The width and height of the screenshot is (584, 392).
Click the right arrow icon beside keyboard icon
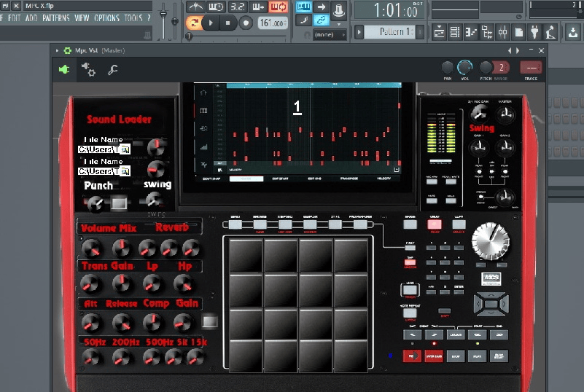pos(321,7)
